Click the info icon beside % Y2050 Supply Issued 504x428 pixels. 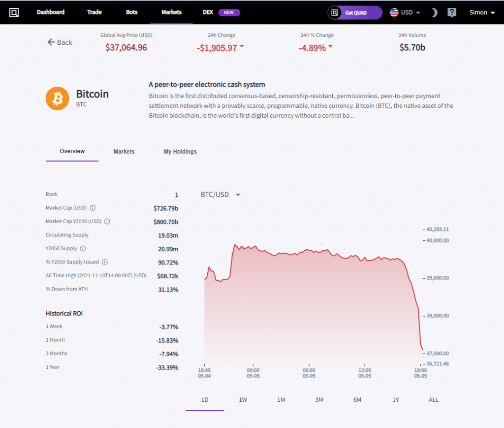104,262
